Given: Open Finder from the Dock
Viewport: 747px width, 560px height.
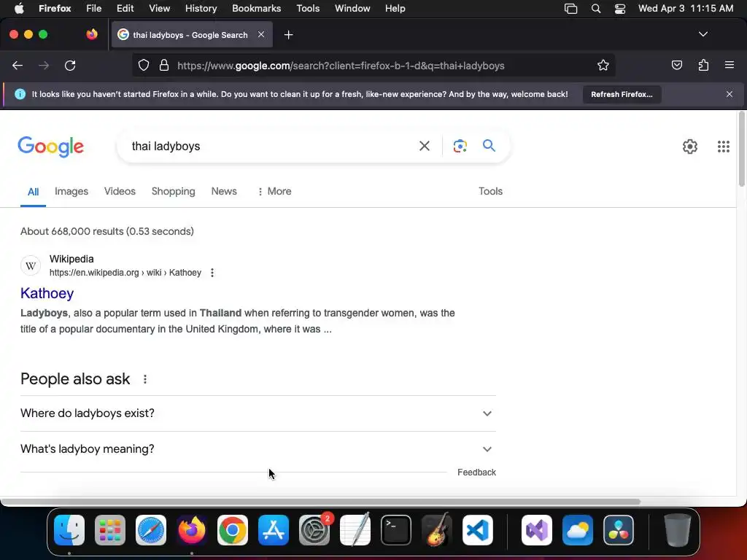Looking at the screenshot, I should [x=69, y=530].
